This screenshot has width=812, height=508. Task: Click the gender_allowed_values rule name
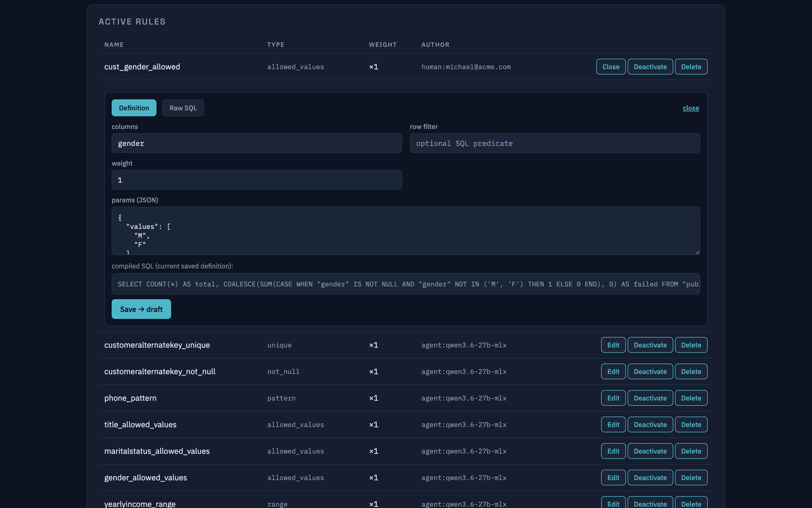(x=145, y=478)
